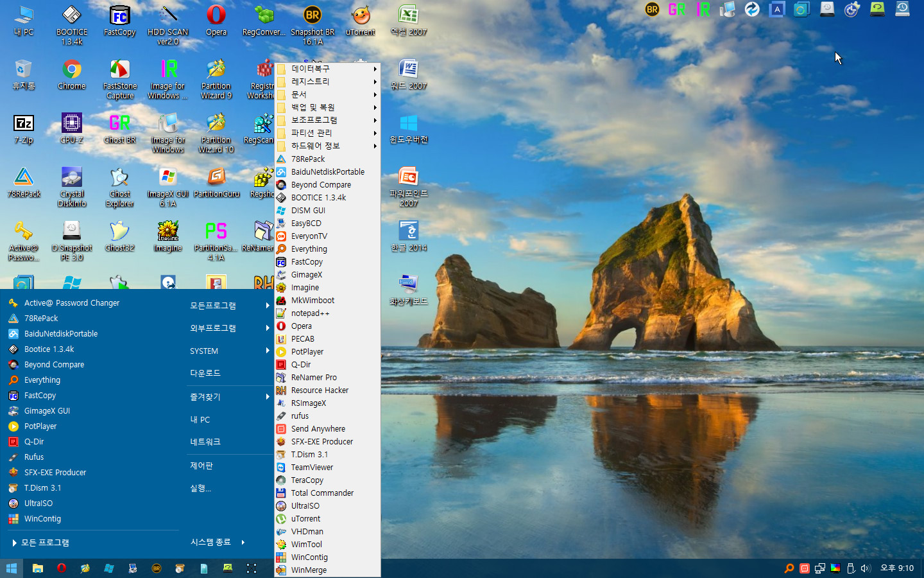The image size is (924, 578).
Task: Click the Windows Start button on taskbar
Action: [x=12, y=568]
